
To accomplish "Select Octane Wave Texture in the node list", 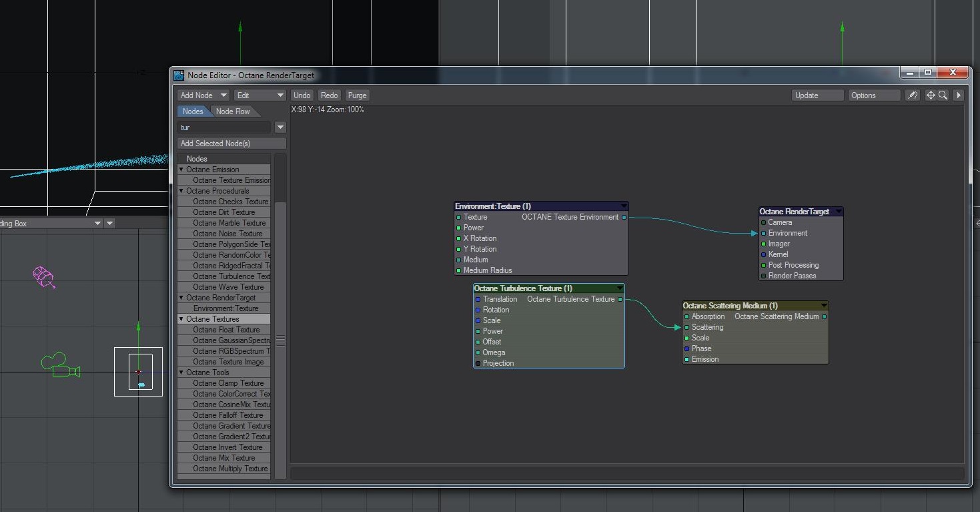I will pyautogui.click(x=224, y=287).
